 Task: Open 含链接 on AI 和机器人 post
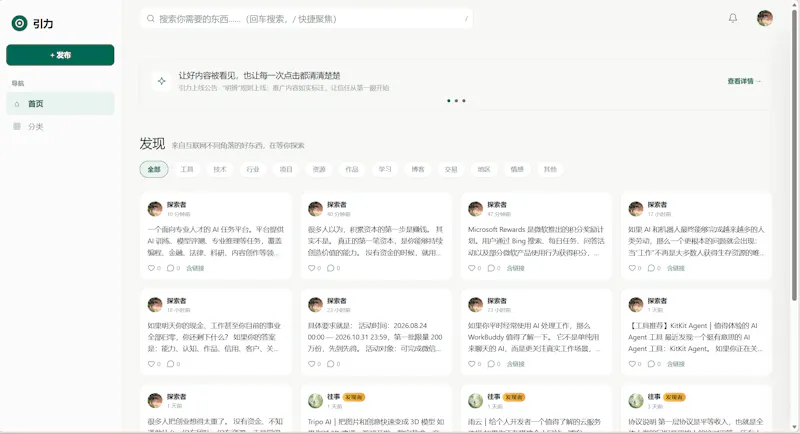[x=676, y=268]
